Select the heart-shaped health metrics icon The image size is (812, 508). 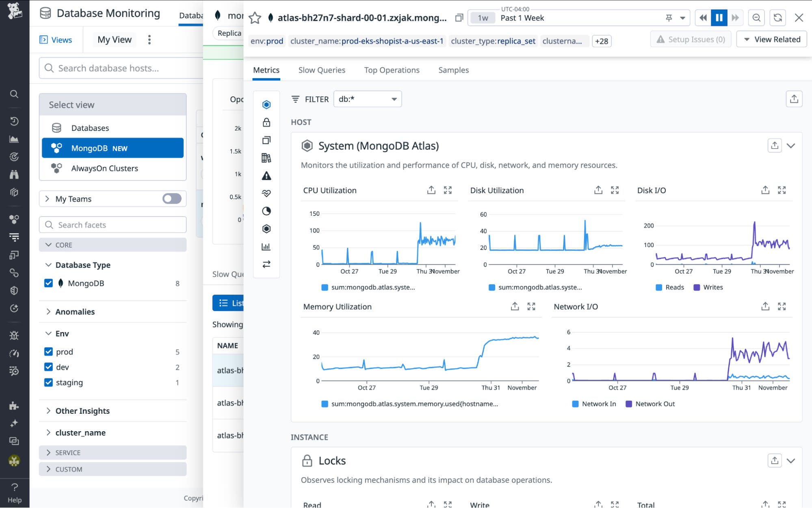pos(266,193)
